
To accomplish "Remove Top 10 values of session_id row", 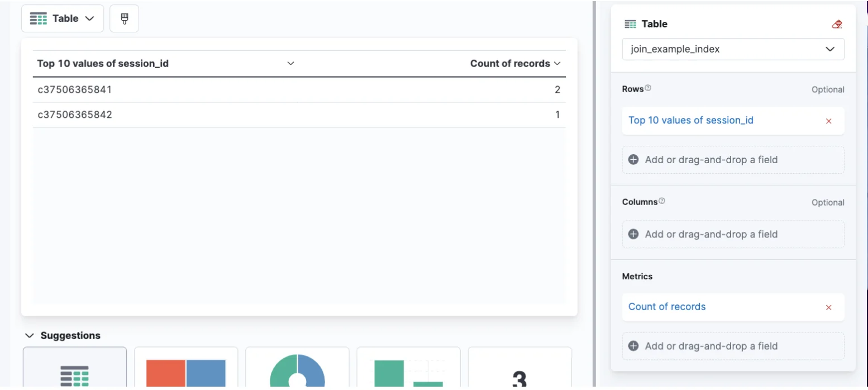I will (x=828, y=121).
